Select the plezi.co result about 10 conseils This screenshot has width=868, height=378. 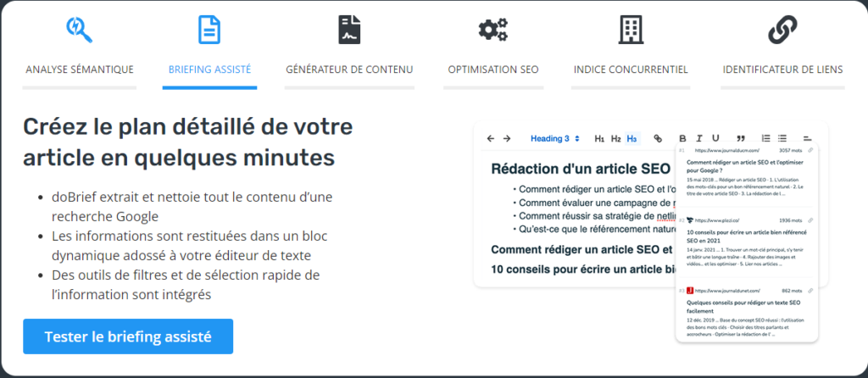pos(746,235)
